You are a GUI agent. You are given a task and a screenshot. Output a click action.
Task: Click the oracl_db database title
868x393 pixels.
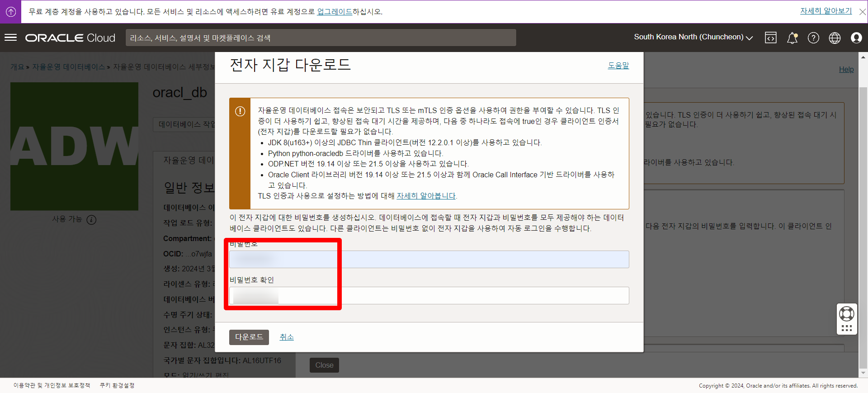click(x=179, y=93)
